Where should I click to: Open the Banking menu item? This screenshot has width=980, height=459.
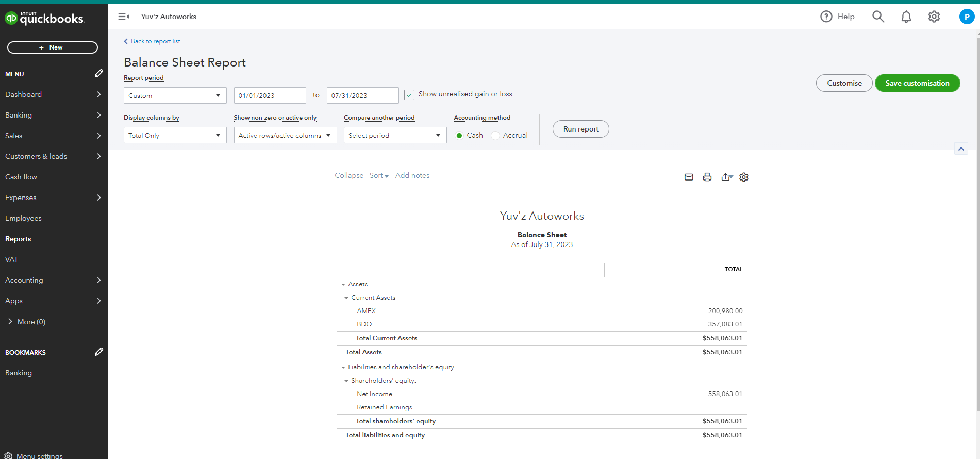(54, 115)
